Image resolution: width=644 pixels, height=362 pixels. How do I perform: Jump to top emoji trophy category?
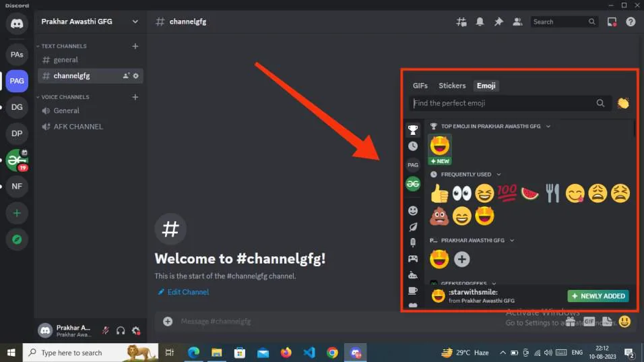pyautogui.click(x=413, y=130)
